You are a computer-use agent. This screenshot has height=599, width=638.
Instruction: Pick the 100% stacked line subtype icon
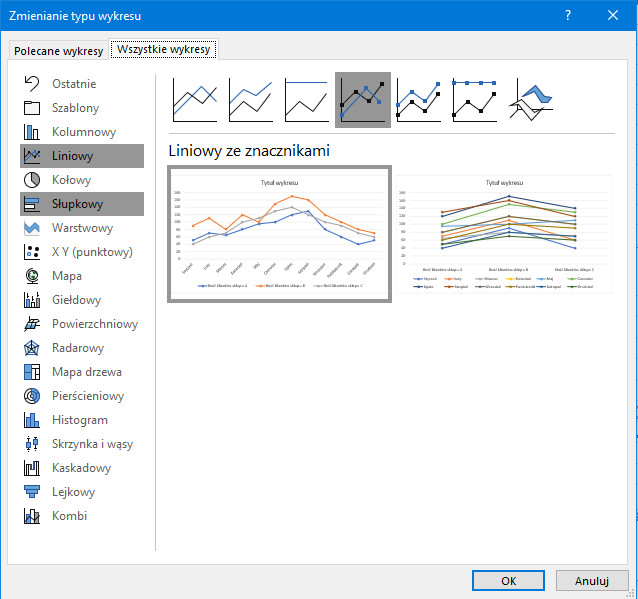pos(307,100)
